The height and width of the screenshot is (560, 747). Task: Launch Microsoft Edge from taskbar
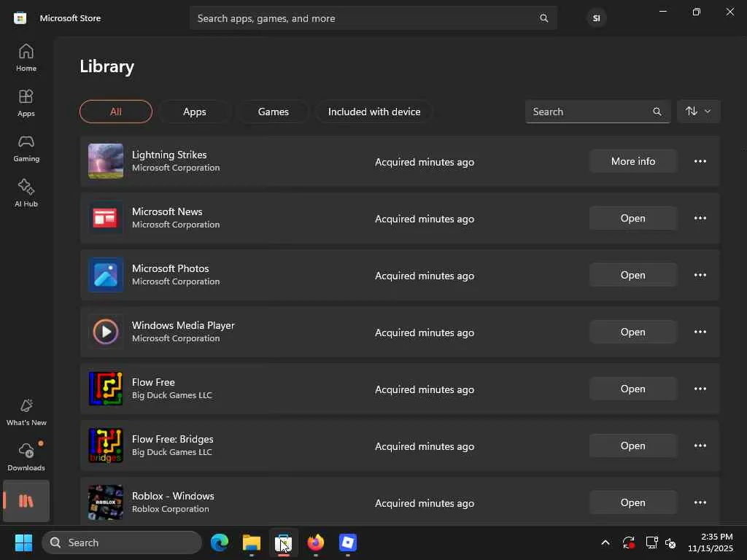click(x=220, y=542)
